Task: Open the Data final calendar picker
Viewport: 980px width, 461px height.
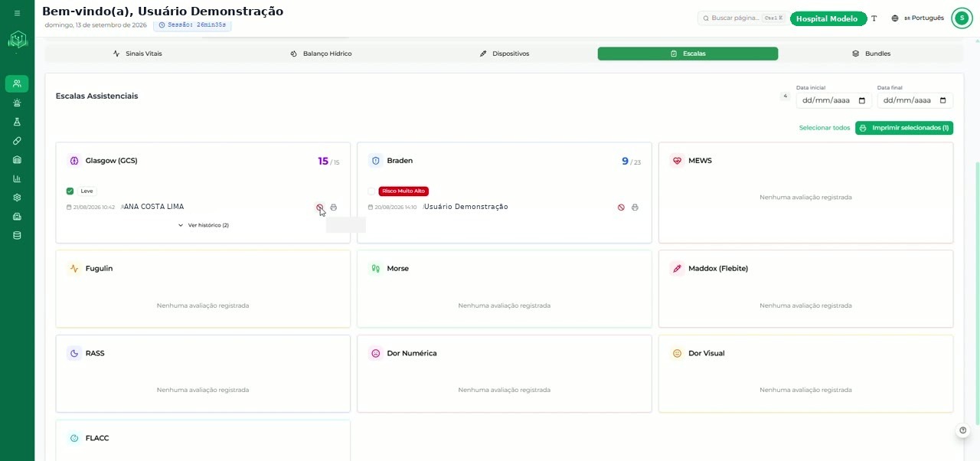Action: pyautogui.click(x=943, y=100)
